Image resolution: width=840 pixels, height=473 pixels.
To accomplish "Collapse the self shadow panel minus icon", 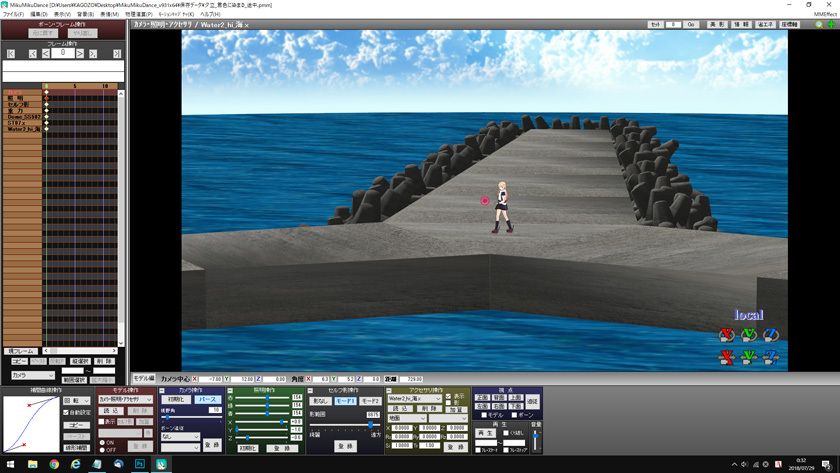I will tap(310, 391).
